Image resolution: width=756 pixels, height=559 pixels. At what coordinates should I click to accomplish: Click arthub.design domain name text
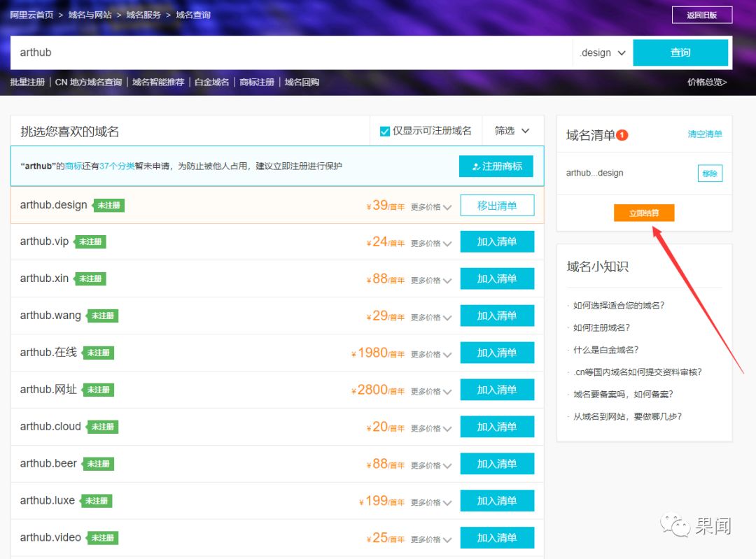[x=53, y=205]
